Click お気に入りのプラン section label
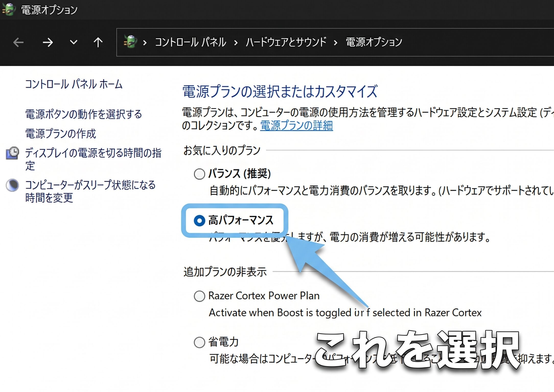 tap(222, 150)
